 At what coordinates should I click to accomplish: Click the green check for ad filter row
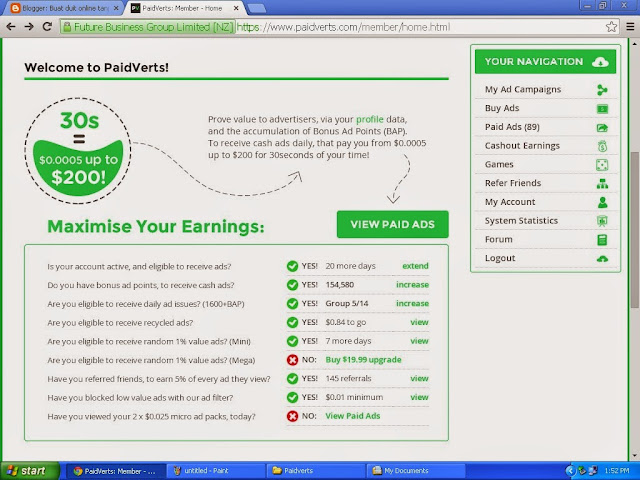292,398
